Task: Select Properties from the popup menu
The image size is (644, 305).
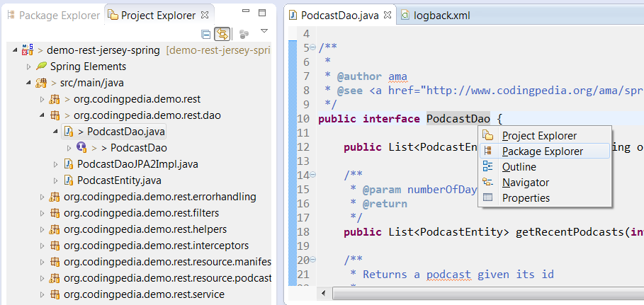Action: tap(526, 198)
